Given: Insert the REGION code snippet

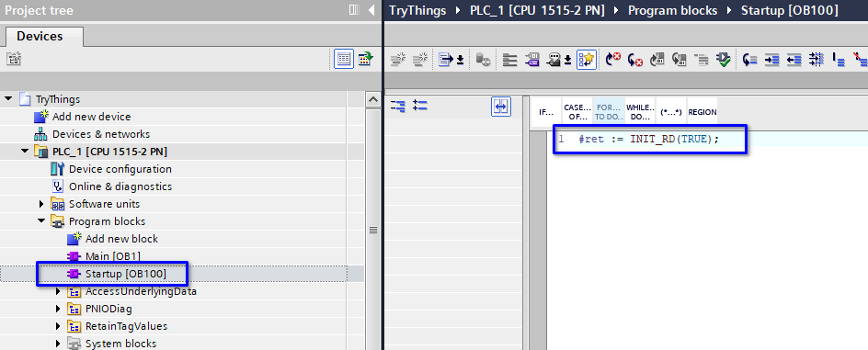Looking at the screenshot, I should 702,112.
